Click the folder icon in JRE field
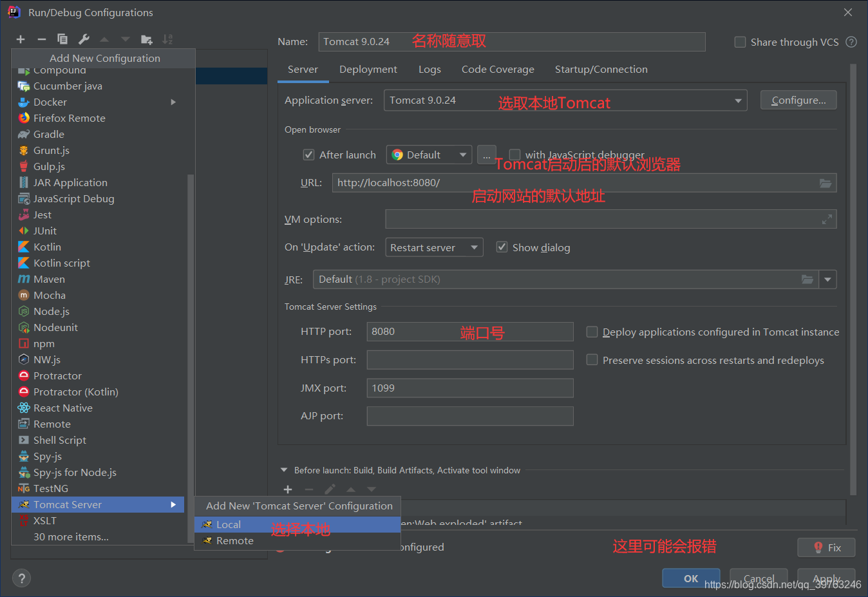868x597 pixels. click(x=807, y=280)
